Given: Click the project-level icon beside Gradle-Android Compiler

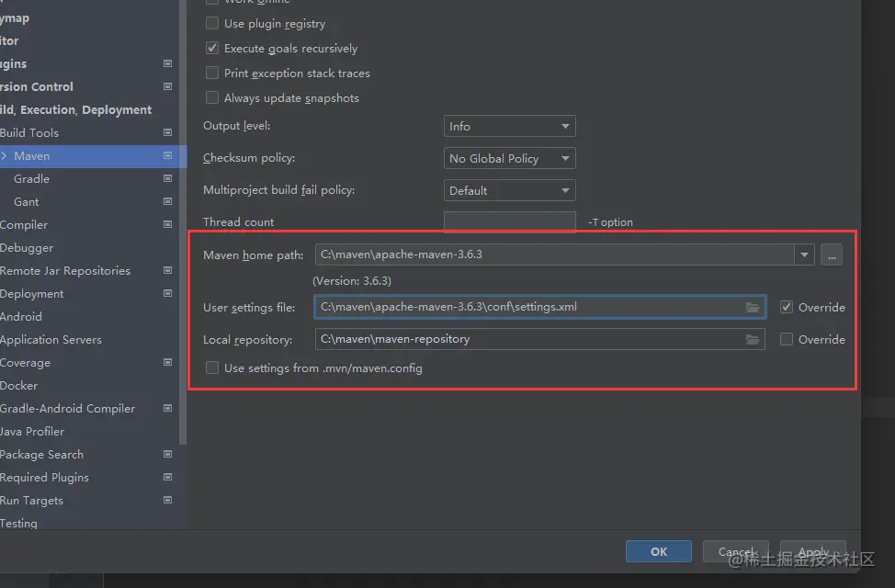Looking at the screenshot, I should click(168, 408).
